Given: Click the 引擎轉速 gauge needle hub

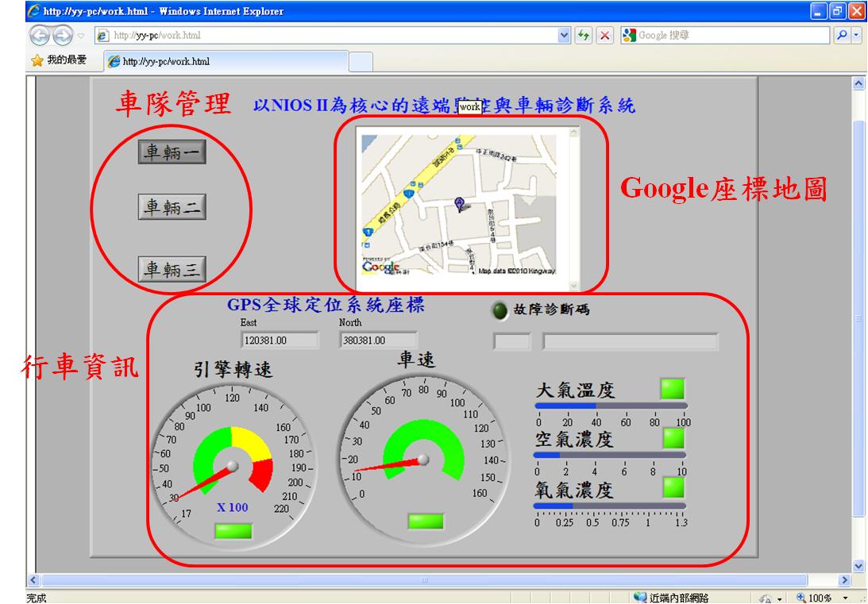Looking at the screenshot, I should tap(233, 466).
